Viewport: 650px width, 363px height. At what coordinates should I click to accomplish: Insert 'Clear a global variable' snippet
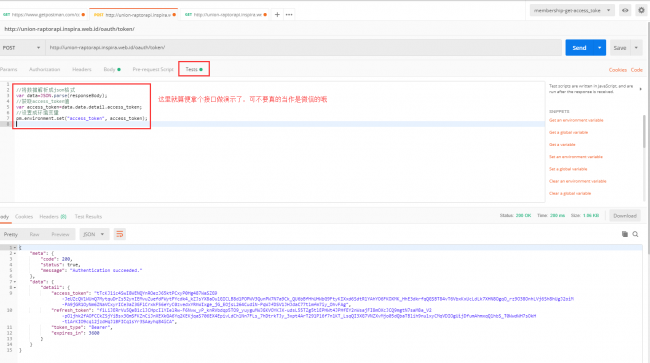(570, 194)
